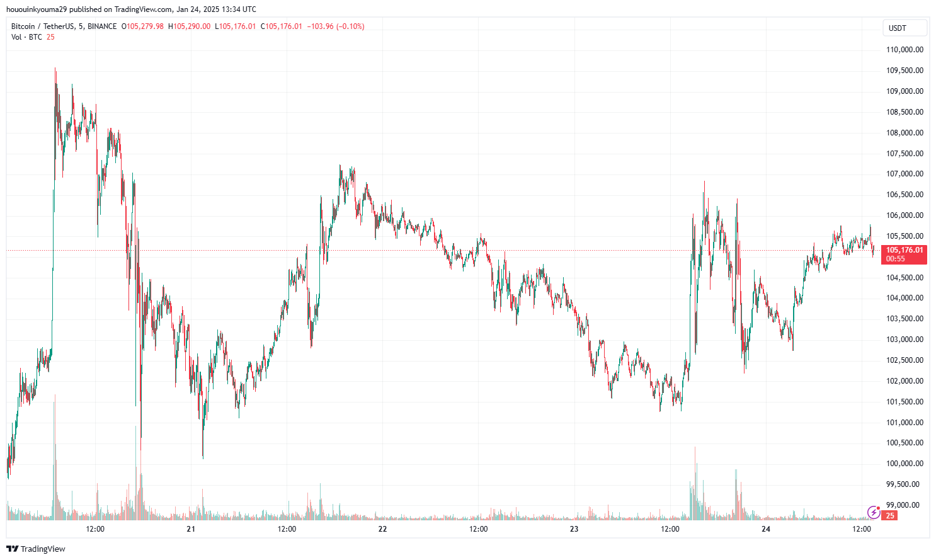Click the 102,000.00 price axis label
The height and width of the screenshot is (560, 936).
(x=905, y=381)
